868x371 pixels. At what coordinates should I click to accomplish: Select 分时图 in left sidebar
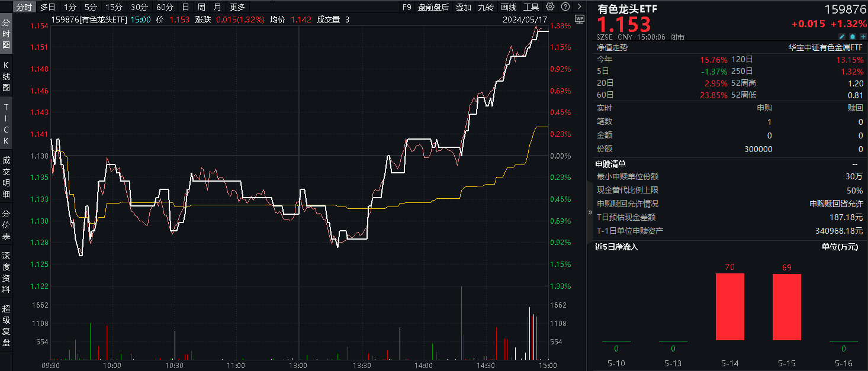(x=7, y=35)
